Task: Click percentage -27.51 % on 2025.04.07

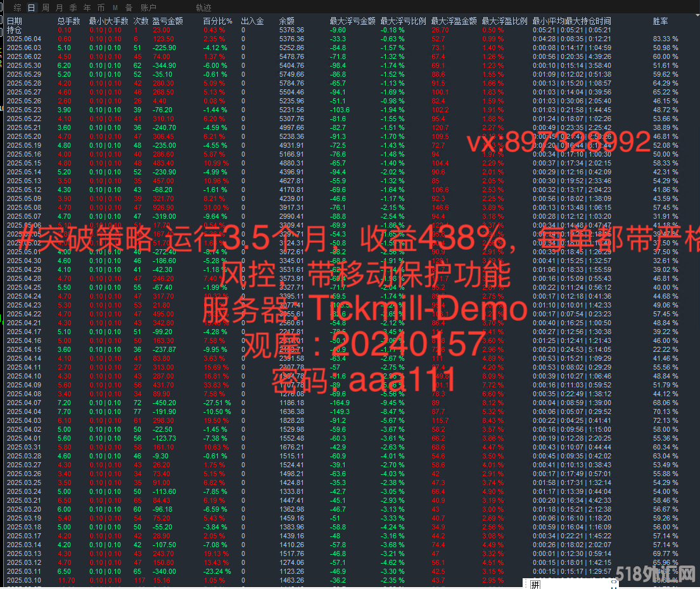Action: click(217, 403)
